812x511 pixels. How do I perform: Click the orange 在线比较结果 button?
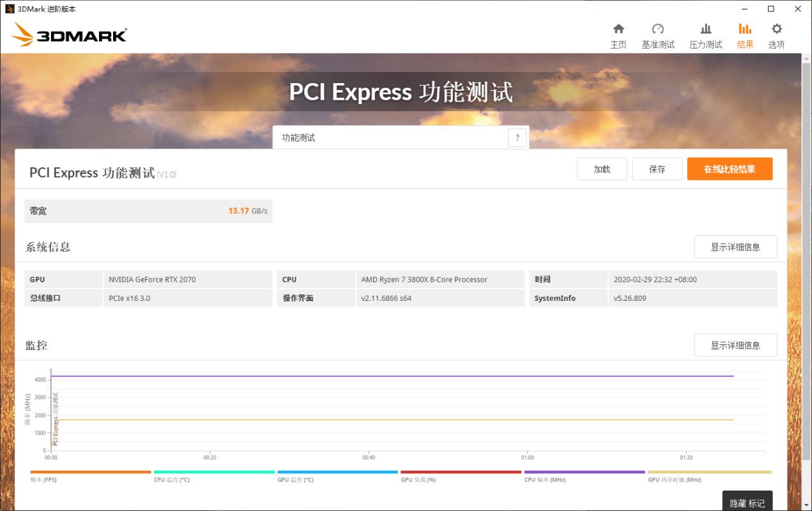(730, 169)
